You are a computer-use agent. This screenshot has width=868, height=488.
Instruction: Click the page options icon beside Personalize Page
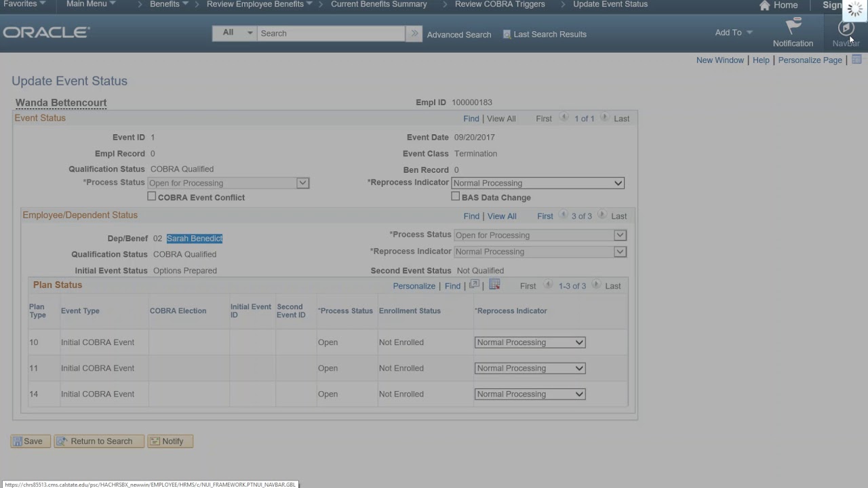point(856,60)
